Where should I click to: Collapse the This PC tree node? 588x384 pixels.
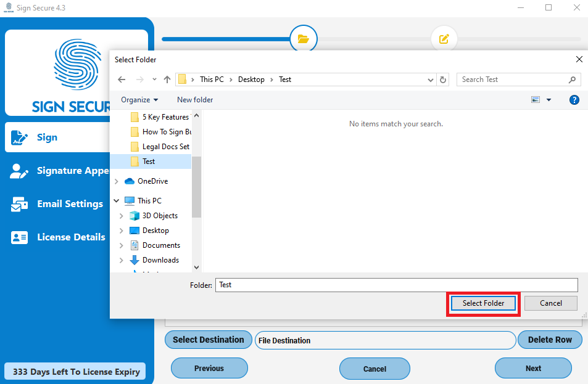(x=116, y=201)
